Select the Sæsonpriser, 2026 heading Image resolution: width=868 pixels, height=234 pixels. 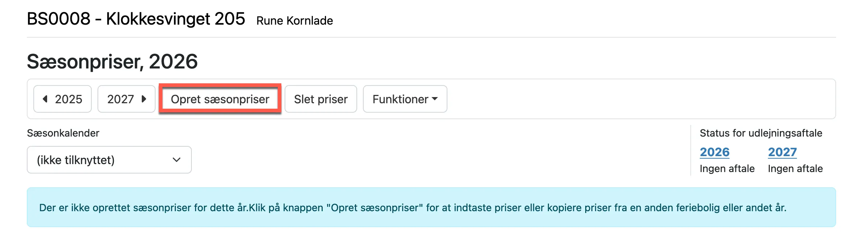(x=112, y=62)
